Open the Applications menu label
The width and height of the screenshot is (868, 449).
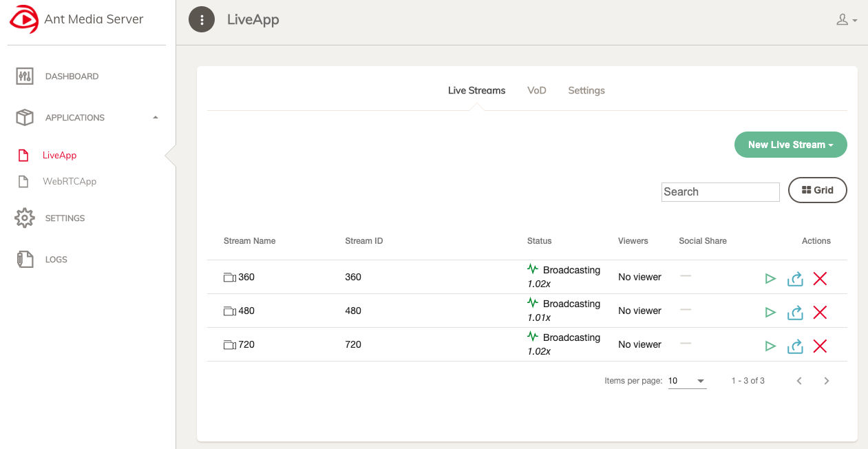click(75, 118)
